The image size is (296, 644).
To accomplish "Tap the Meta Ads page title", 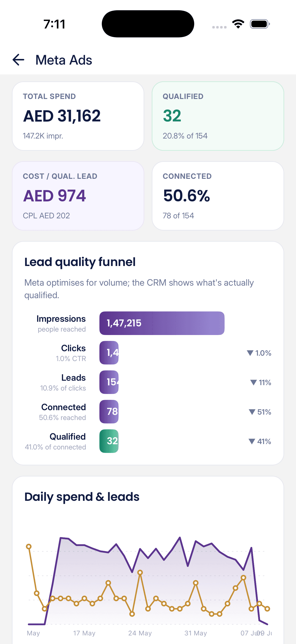I will (64, 60).
